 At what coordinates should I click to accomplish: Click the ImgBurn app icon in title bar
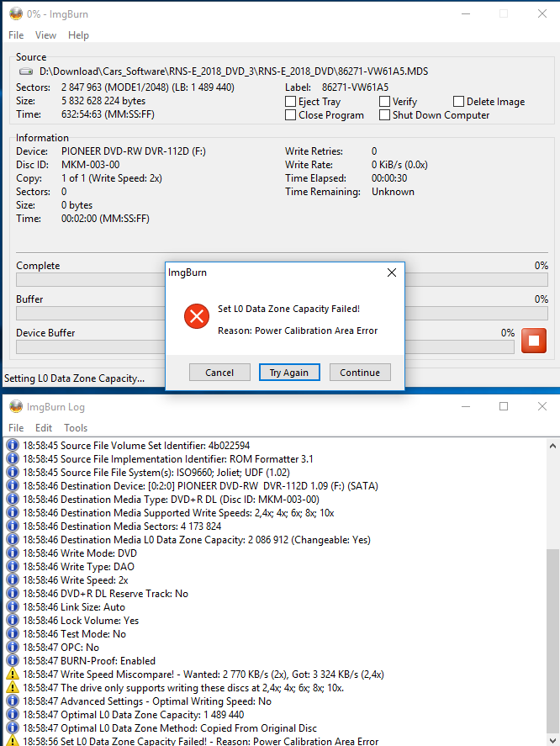click(16, 13)
